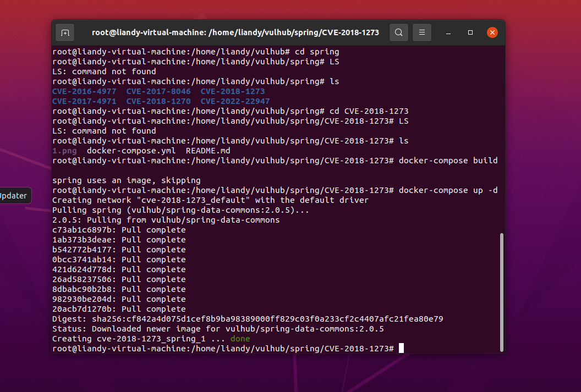The height and width of the screenshot is (392, 581).
Task: Click layer 8dbabc90b2b8 pull line
Action: [x=119, y=289]
